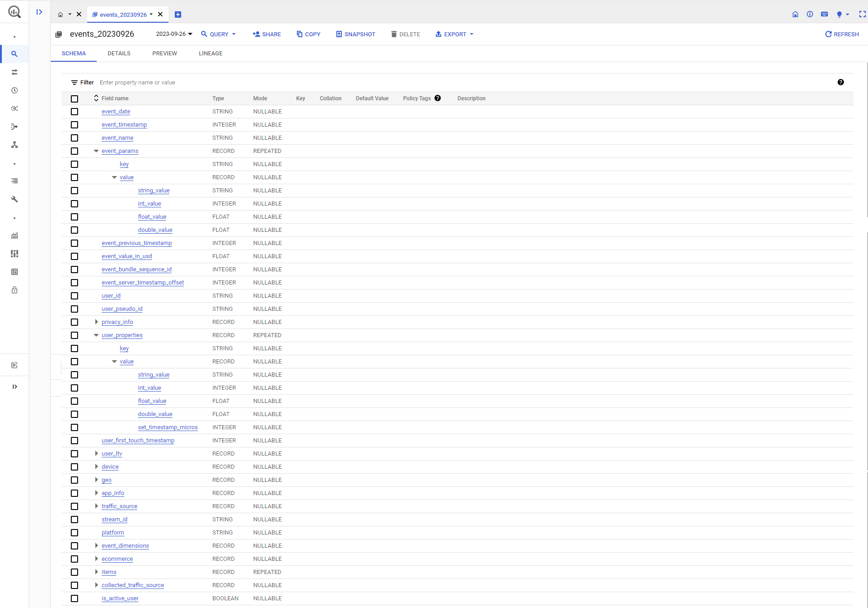The height and width of the screenshot is (608, 868).
Task: Click the Snapshot icon in toolbar
Action: (339, 34)
